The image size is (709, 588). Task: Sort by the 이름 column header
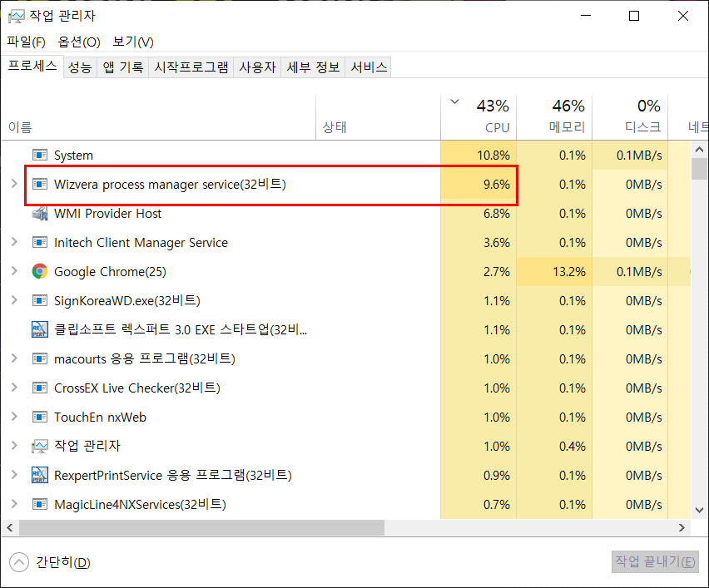[158, 117]
